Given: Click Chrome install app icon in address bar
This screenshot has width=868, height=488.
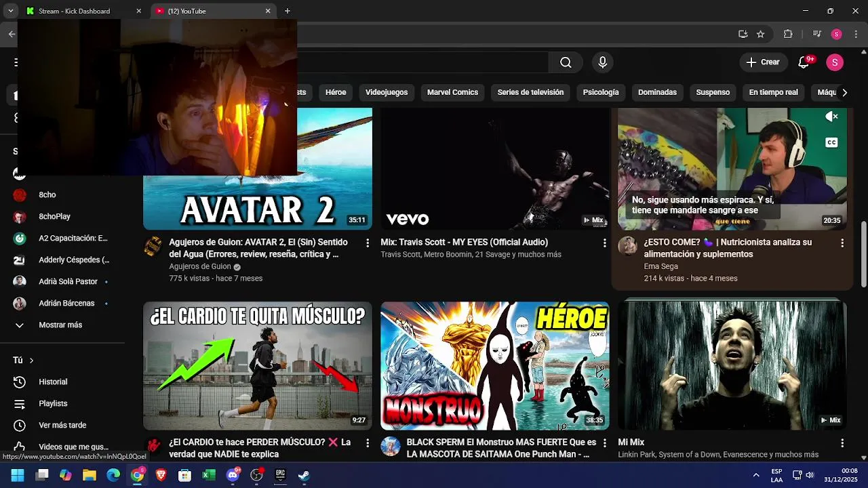Looking at the screenshot, I should click(743, 34).
